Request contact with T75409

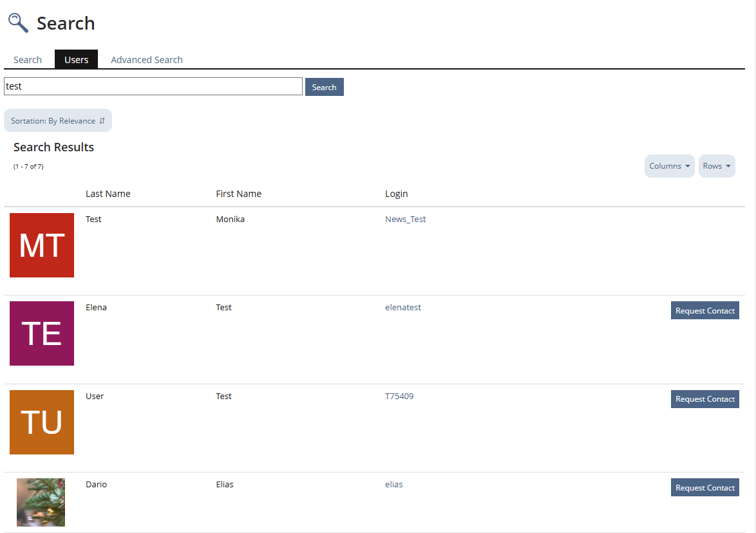pyautogui.click(x=705, y=399)
